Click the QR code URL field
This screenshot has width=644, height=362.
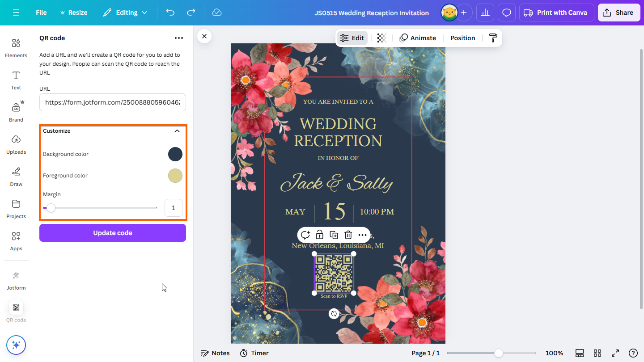click(x=113, y=102)
